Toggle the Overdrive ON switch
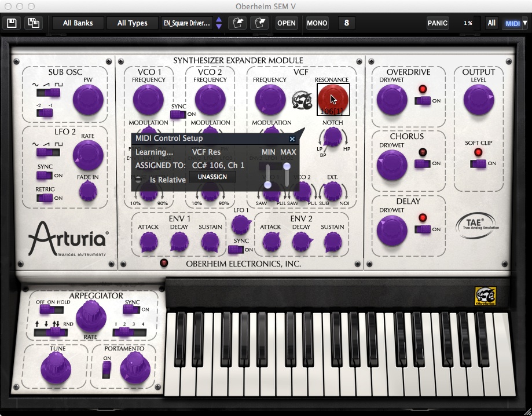This screenshot has height=416, width=532. pos(423,101)
